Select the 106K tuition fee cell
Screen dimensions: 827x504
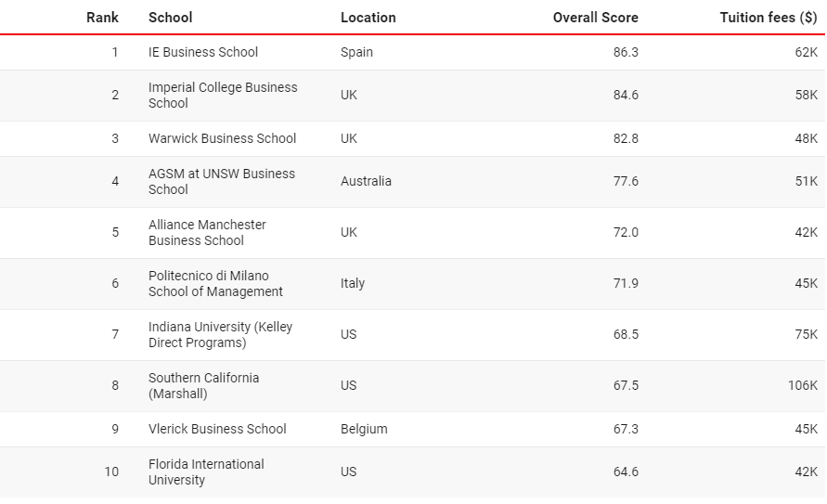803,385
